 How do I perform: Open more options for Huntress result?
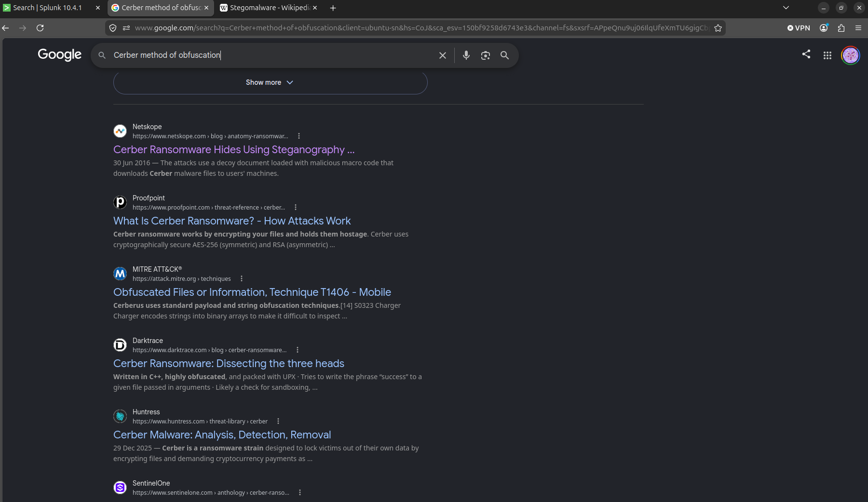[x=278, y=421]
